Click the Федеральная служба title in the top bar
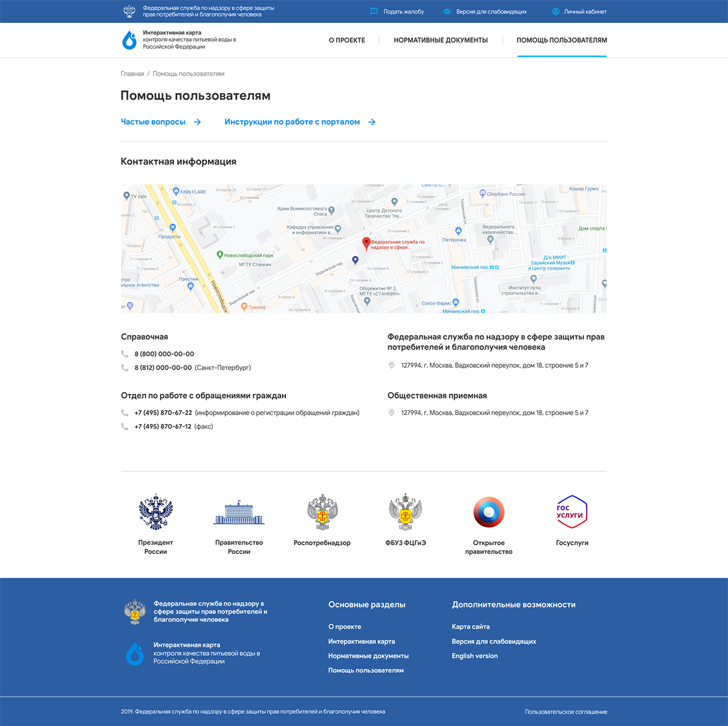 (x=209, y=11)
